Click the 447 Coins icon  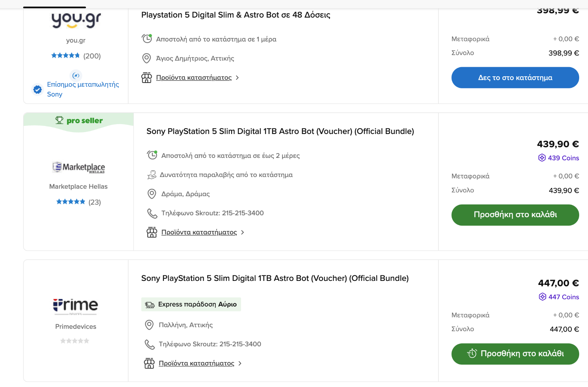(542, 297)
